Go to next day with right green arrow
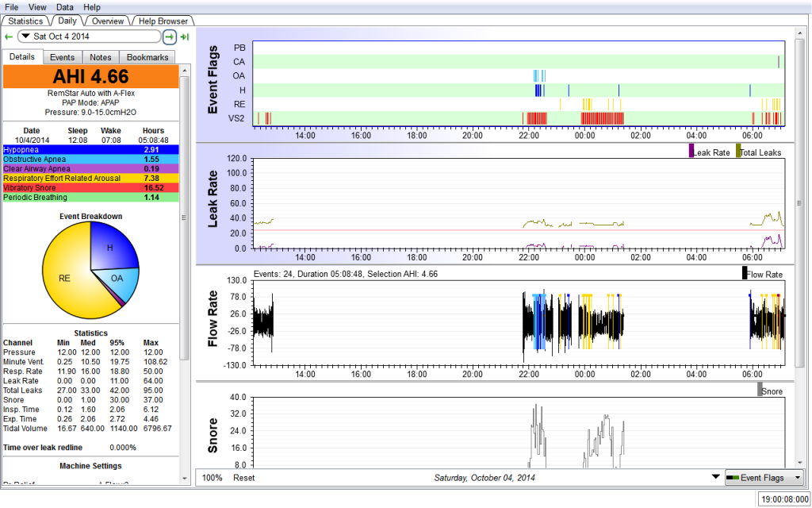The image size is (812, 508). (x=170, y=37)
